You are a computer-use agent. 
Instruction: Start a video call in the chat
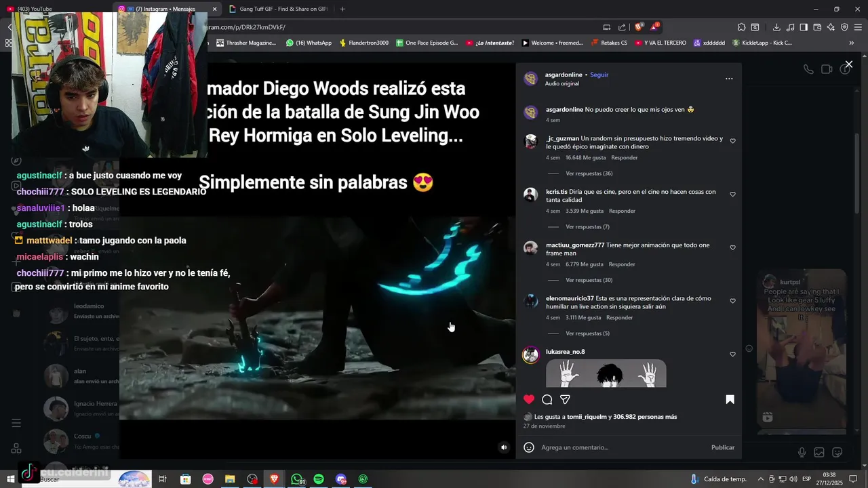tap(827, 69)
